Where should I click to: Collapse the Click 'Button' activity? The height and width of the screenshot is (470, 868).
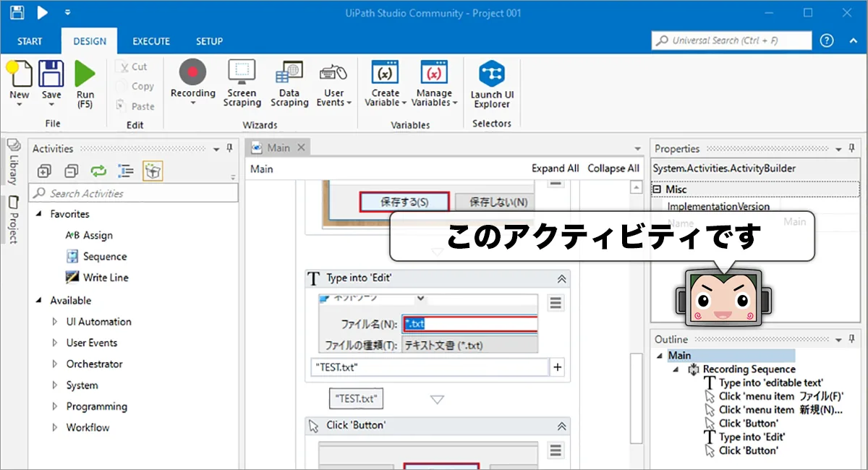561,426
